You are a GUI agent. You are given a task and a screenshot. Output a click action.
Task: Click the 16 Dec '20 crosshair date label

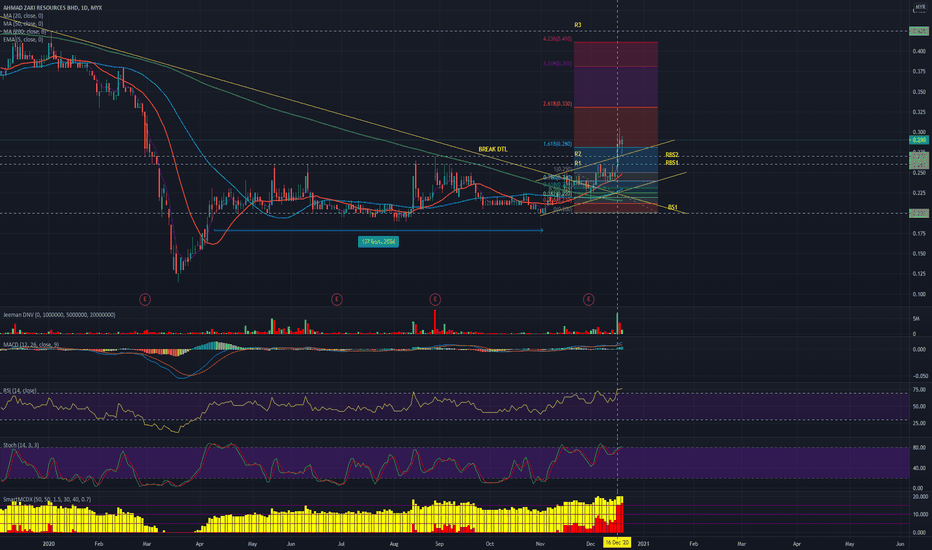pyautogui.click(x=617, y=543)
